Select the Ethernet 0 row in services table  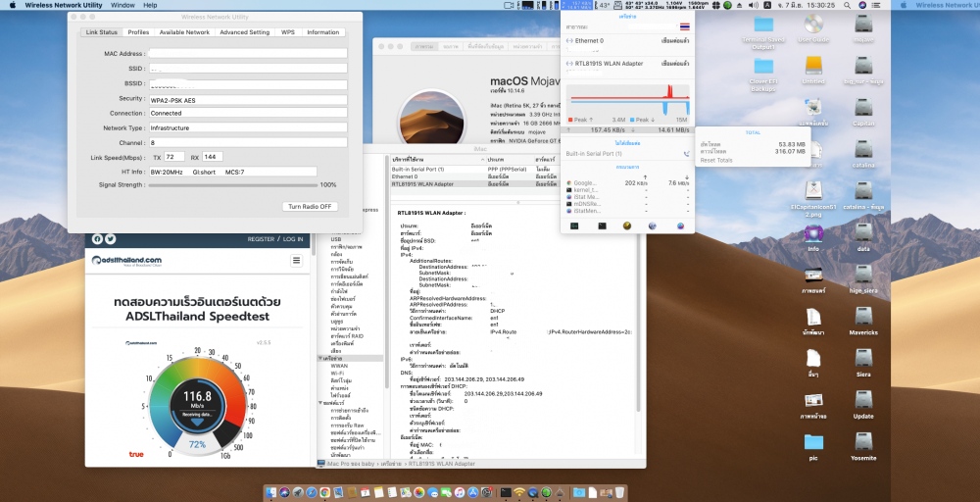click(473, 176)
